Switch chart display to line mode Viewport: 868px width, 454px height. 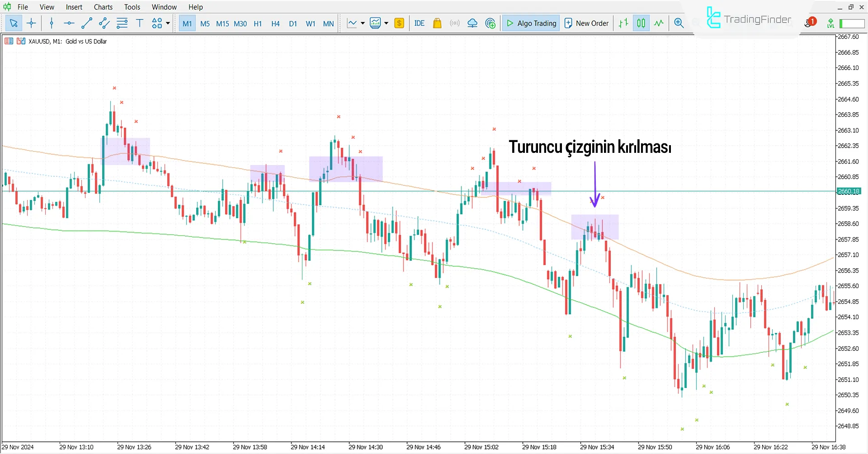coord(659,23)
